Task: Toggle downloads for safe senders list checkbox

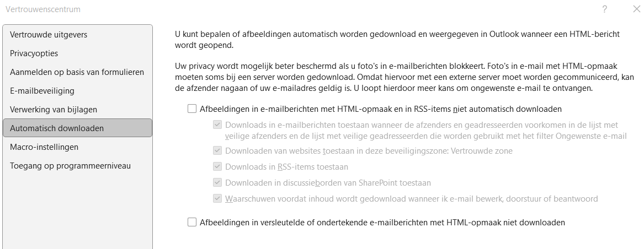Action: click(x=217, y=124)
